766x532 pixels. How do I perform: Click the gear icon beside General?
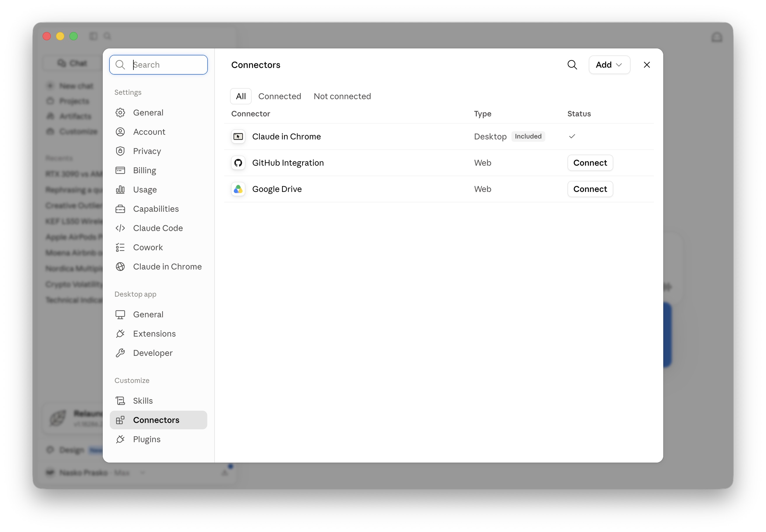[x=121, y=113]
